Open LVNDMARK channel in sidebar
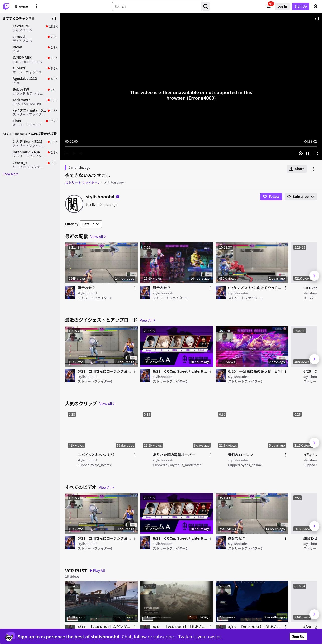This screenshot has width=322, height=644. 30,59
